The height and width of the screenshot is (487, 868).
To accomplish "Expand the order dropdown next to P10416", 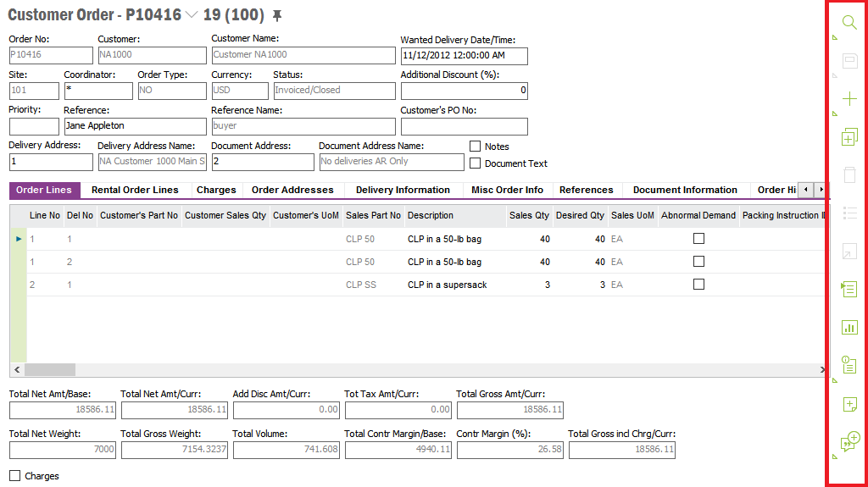I will pyautogui.click(x=192, y=15).
